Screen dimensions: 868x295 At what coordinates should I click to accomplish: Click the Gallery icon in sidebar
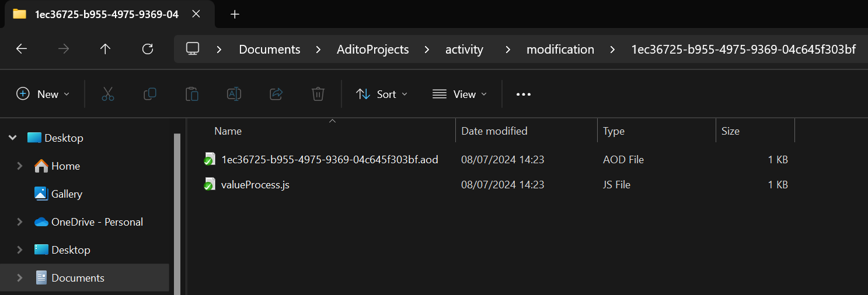[x=41, y=194]
